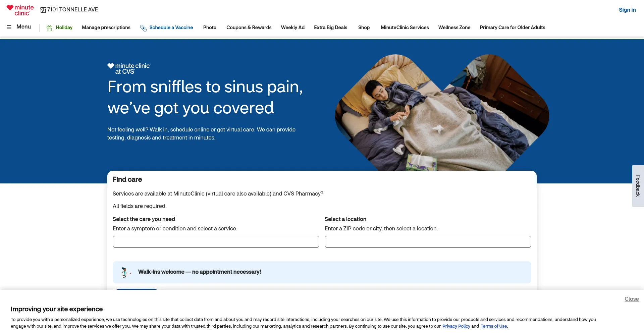The width and height of the screenshot is (644, 333).
Task: Click "Improving your site experience" heading
Action: coord(57,309)
